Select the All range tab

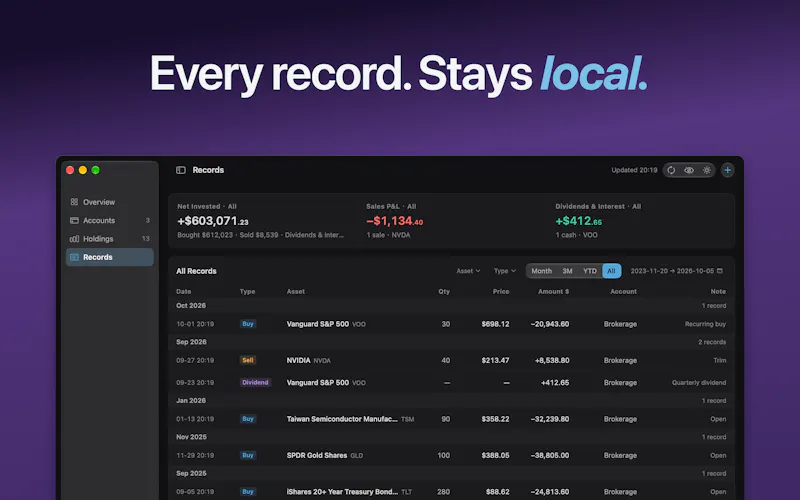tap(611, 271)
